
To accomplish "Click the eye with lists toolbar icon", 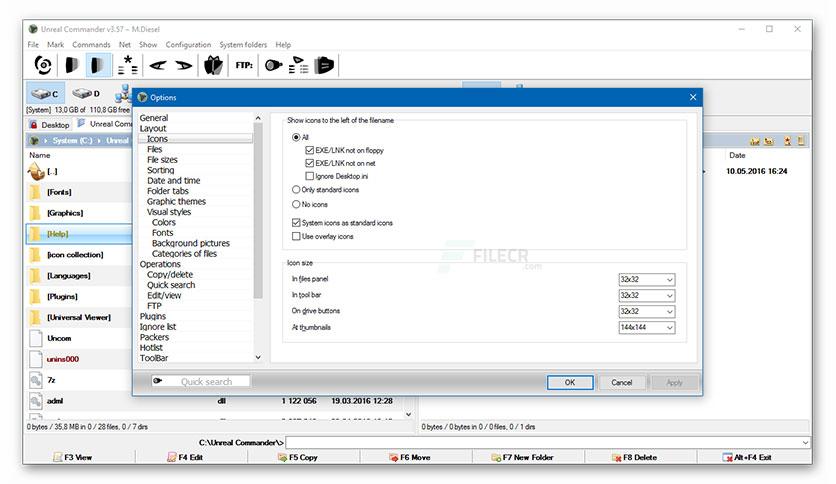I will click(x=299, y=65).
